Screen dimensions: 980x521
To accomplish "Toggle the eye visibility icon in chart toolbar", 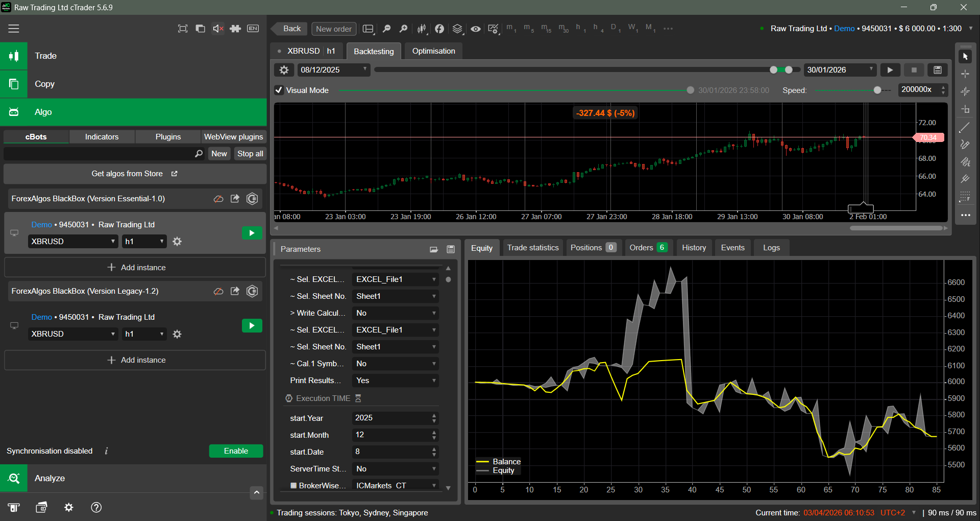I will point(475,29).
